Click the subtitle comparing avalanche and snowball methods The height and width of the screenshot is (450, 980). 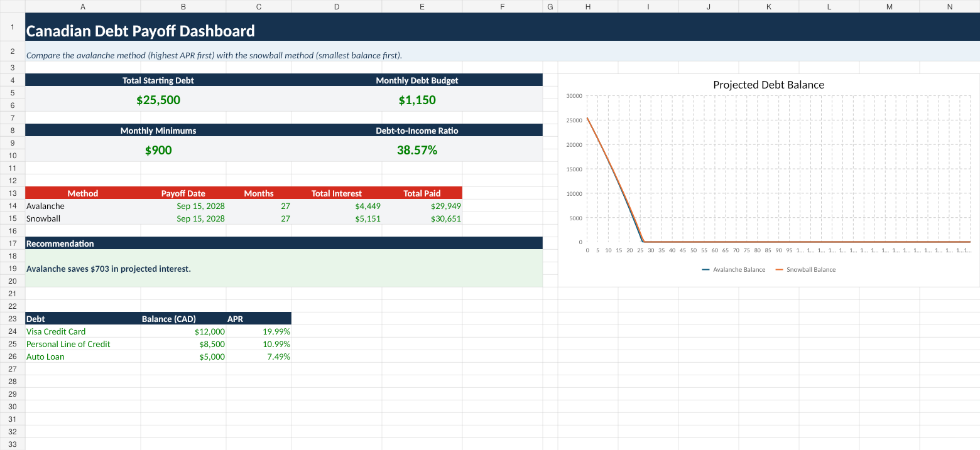(x=214, y=55)
